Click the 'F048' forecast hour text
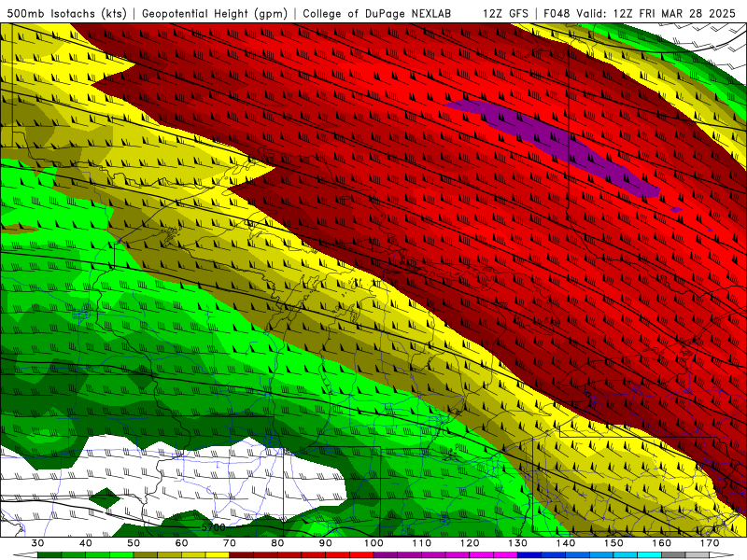747x560 pixels. tap(557, 13)
